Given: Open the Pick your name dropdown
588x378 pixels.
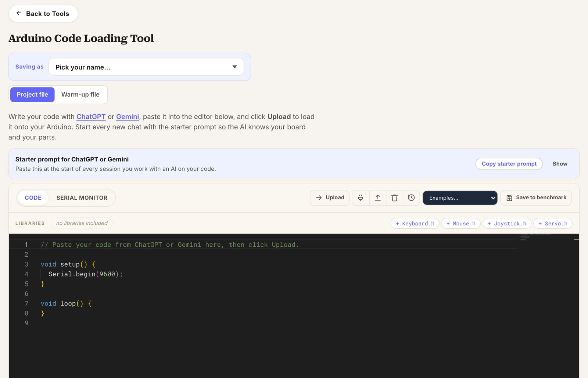Looking at the screenshot, I should coord(146,67).
